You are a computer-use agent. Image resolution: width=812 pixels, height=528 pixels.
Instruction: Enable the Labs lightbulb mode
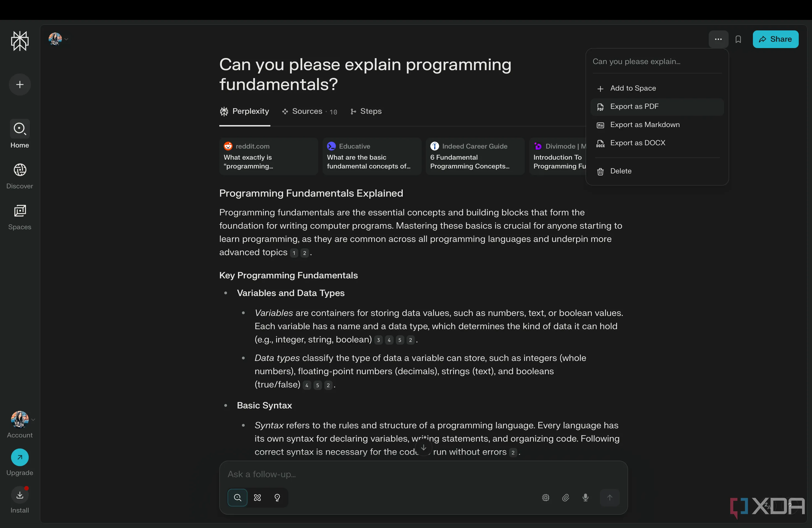[277, 498]
